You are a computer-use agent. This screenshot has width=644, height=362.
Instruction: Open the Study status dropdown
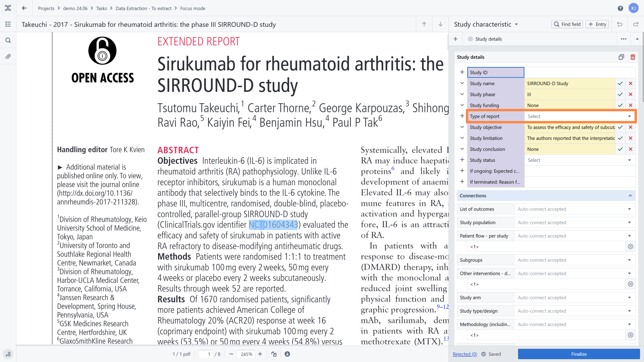click(x=579, y=160)
